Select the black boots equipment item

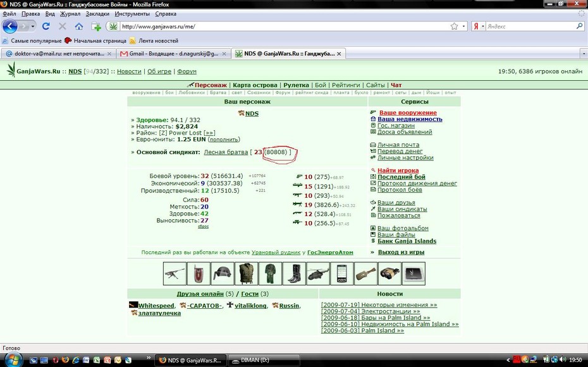[294, 274]
